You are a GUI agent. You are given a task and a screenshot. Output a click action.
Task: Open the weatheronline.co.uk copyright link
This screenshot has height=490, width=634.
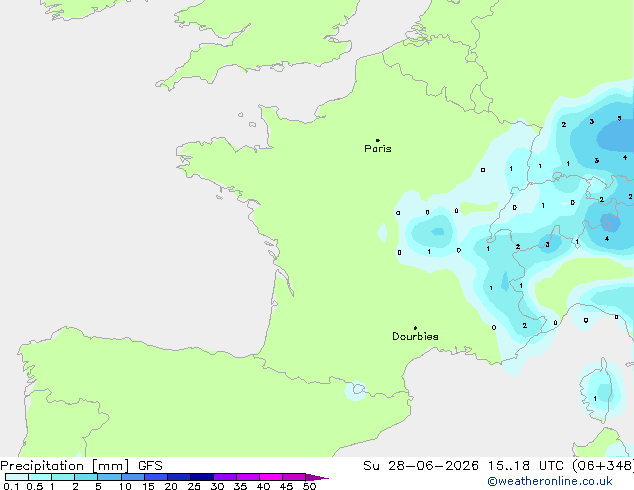tap(550, 481)
